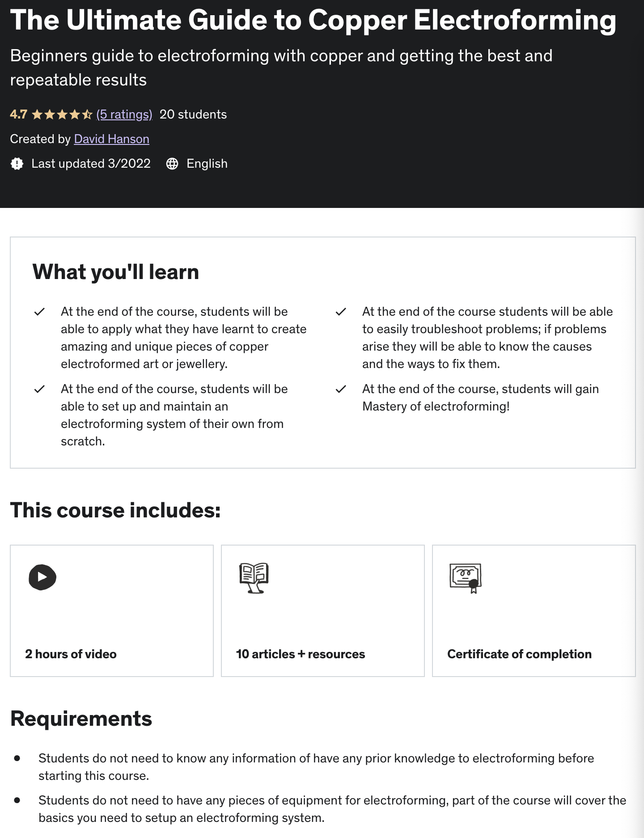Viewport: 644px width, 838px height.
Task: Click the 4.7 rating score
Action: 18,114
